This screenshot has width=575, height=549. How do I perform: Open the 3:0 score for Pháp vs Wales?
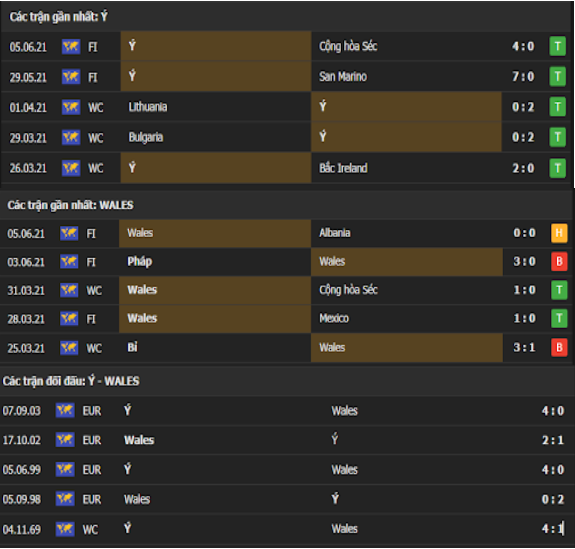524,261
